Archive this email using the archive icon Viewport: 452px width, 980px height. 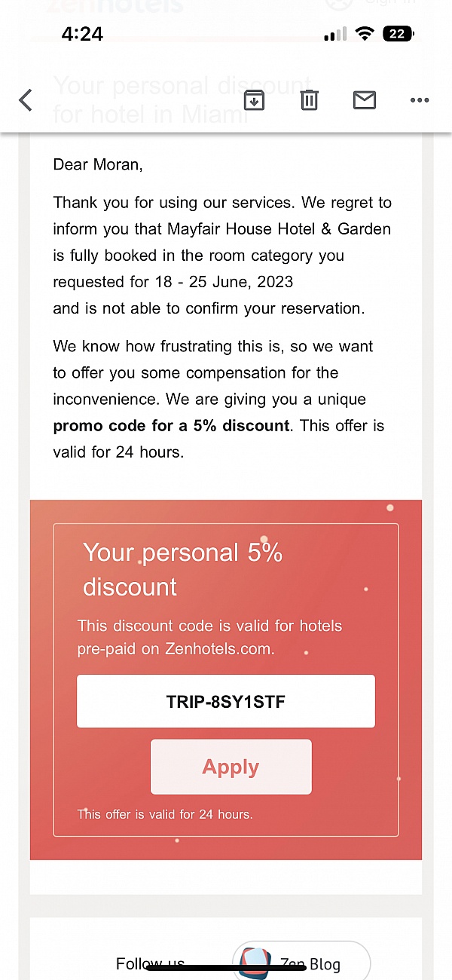click(254, 100)
